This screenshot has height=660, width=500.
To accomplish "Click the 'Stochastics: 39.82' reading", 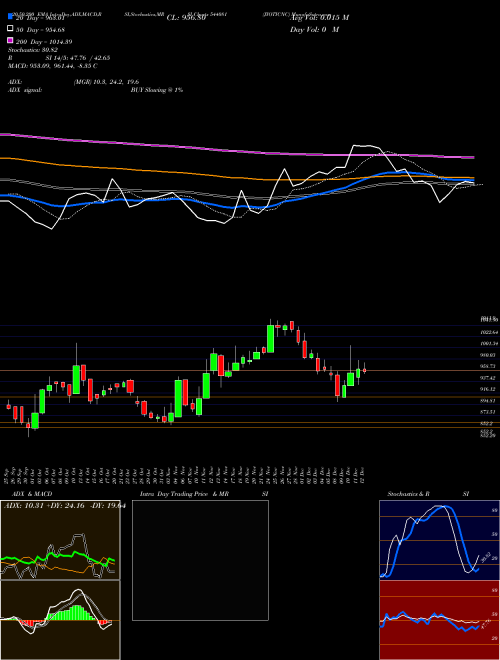I will pyautogui.click(x=32, y=50).
